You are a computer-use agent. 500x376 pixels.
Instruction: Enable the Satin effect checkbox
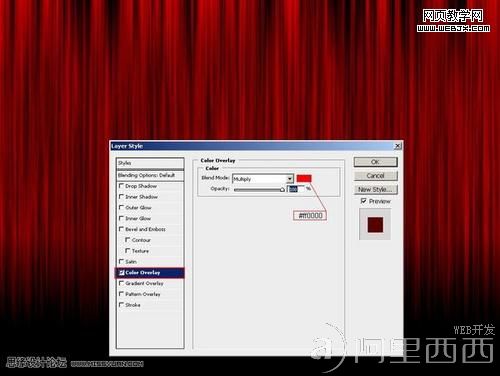tap(121, 261)
